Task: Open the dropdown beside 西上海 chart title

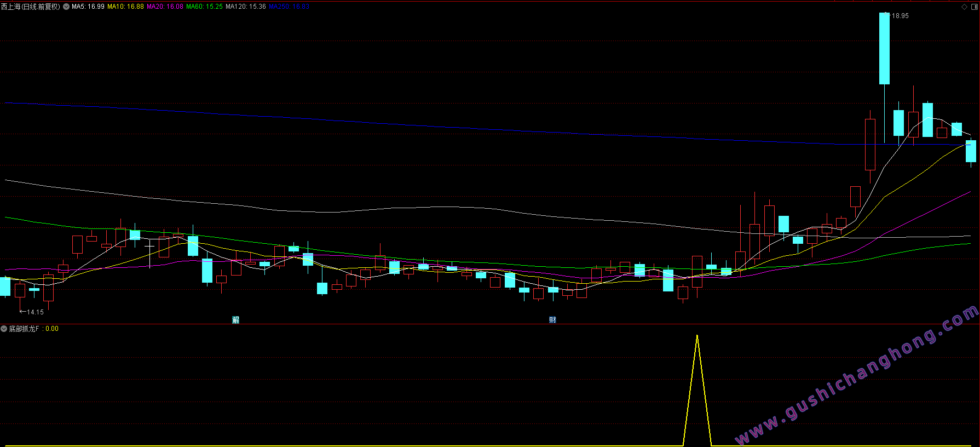Action: click(x=66, y=7)
